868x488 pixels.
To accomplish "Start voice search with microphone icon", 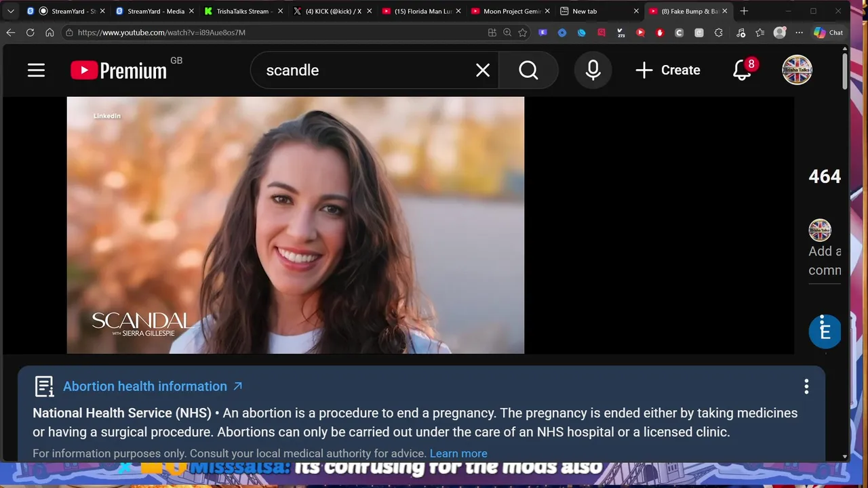I will [x=593, y=70].
